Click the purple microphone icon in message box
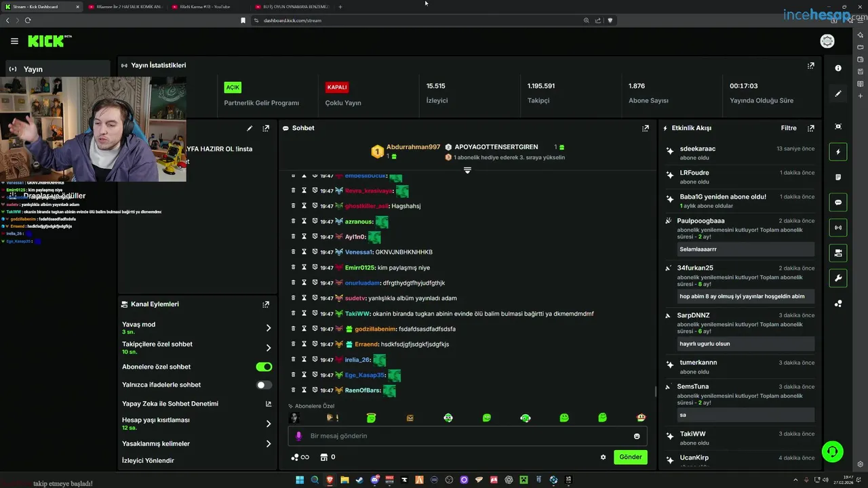868x488 pixels. click(x=299, y=436)
